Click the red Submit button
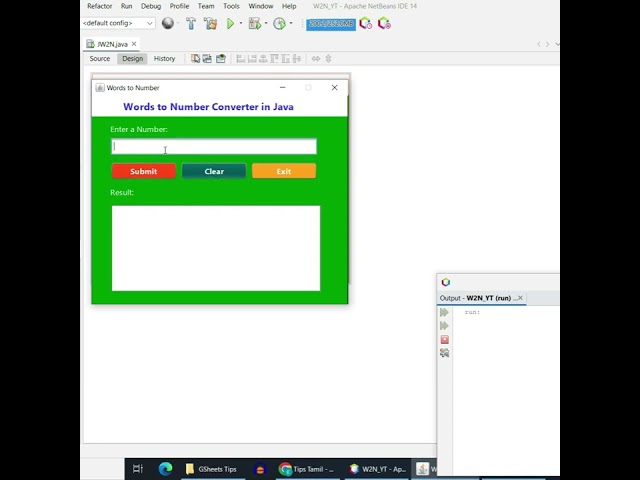The image size is (640, 480). 144,171
